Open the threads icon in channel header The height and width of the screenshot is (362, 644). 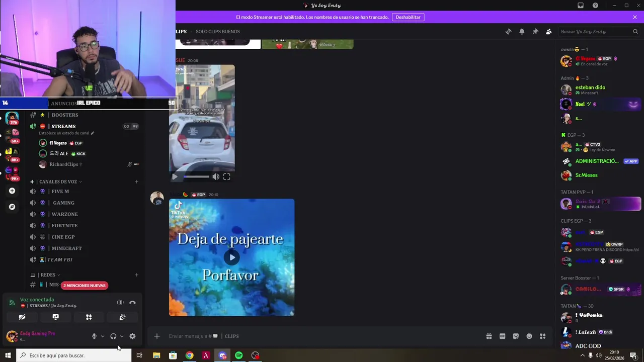(x=508, y=31)
